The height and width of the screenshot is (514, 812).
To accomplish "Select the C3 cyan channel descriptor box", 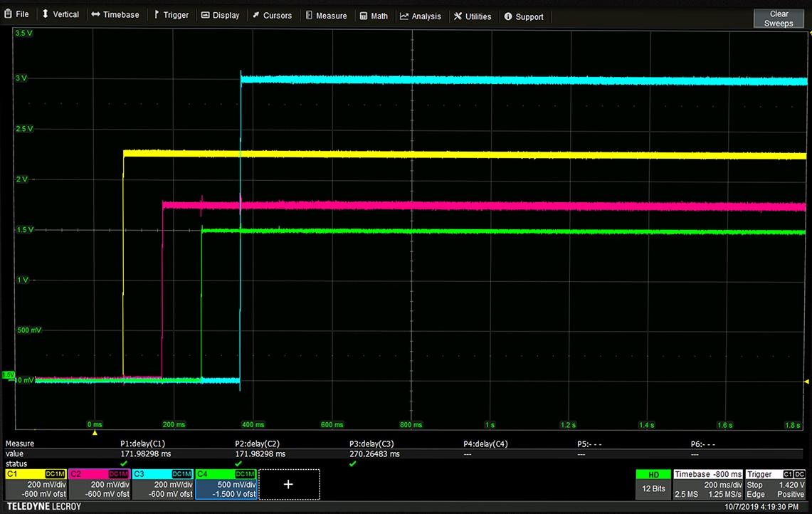I will point(163,484).
